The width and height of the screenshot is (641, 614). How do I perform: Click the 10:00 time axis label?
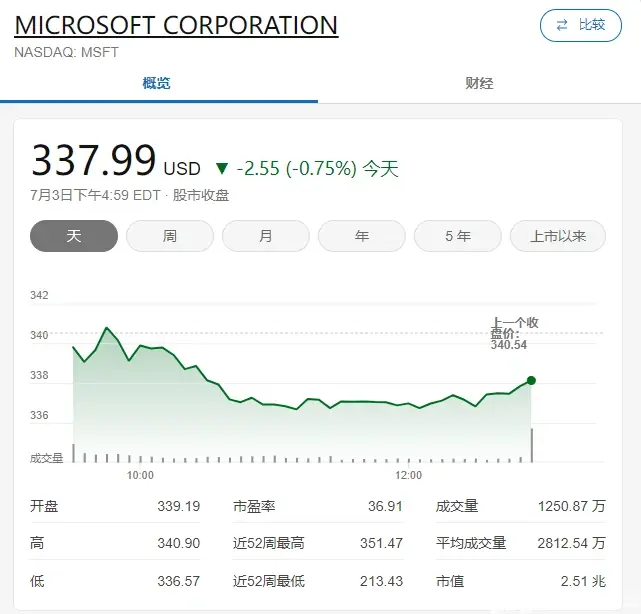[140, 475]
